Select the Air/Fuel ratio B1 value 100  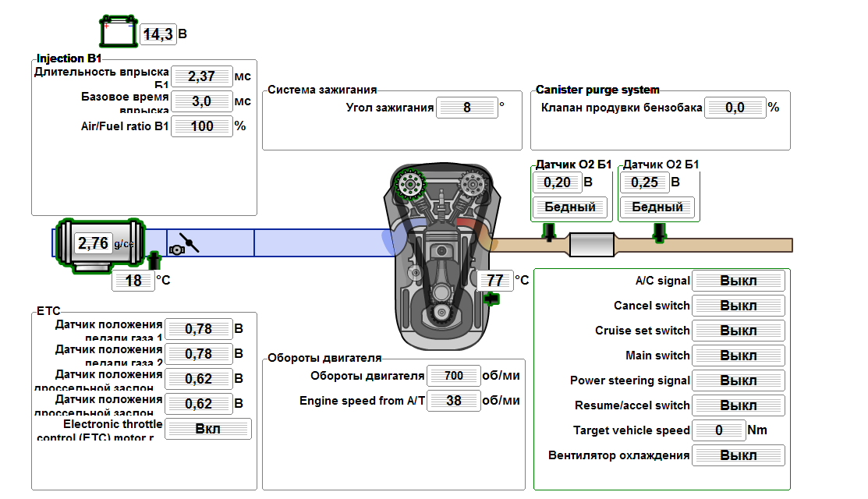pos(201,126)
